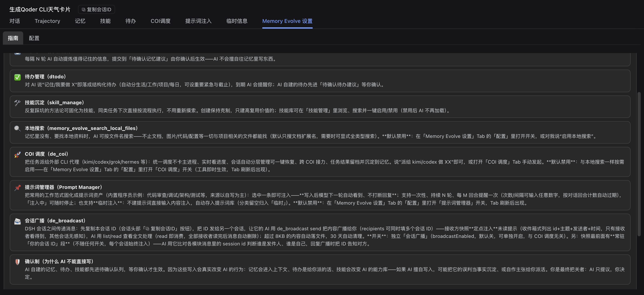This screenshot has height=295, width=644.
Task: Open the 临时信息 tab
Action: (237, 21)
